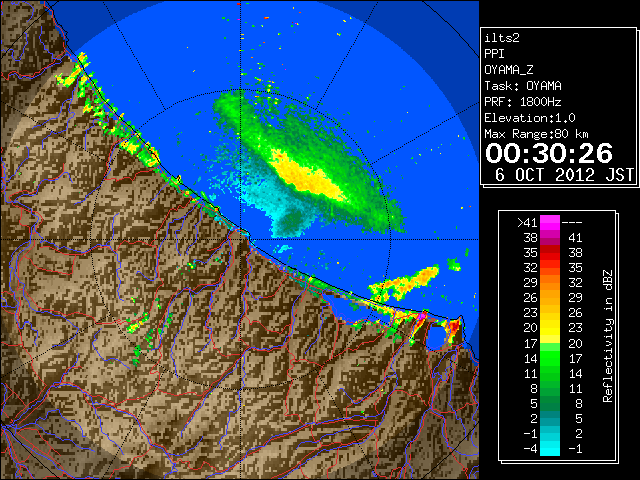Pick the bright green band of the reflectivity scale
The height and width of the screenshot is (480, 640).
[550, 358]
